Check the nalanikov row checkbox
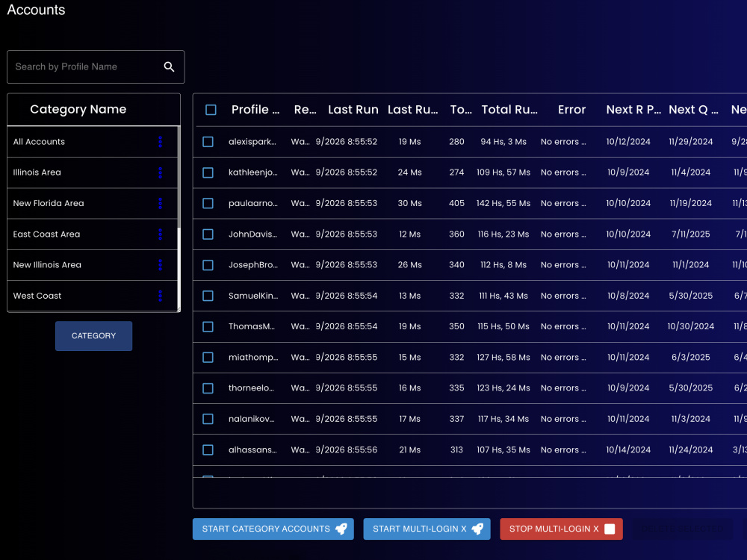This screenshot has width=747, height=560. coord(208,419)
